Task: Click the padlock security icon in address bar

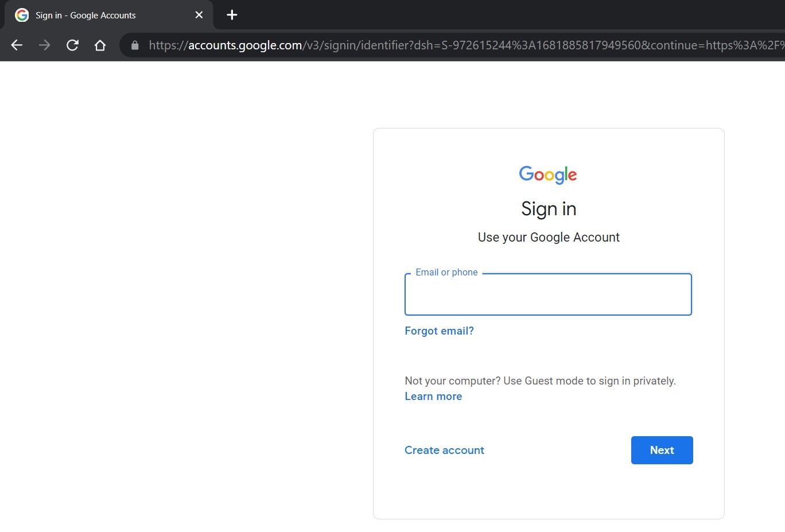Action: (x=134, y=45)
